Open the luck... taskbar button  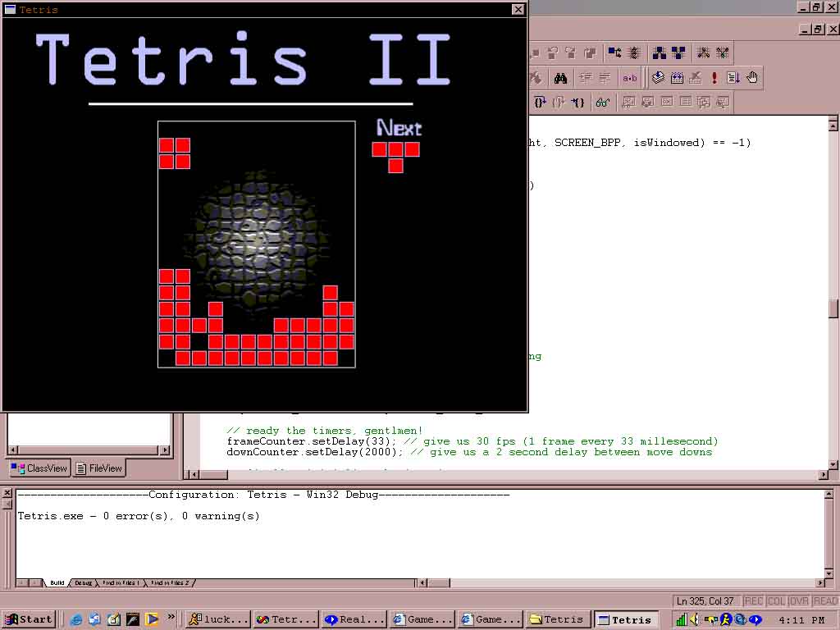[x=218, y=619]
